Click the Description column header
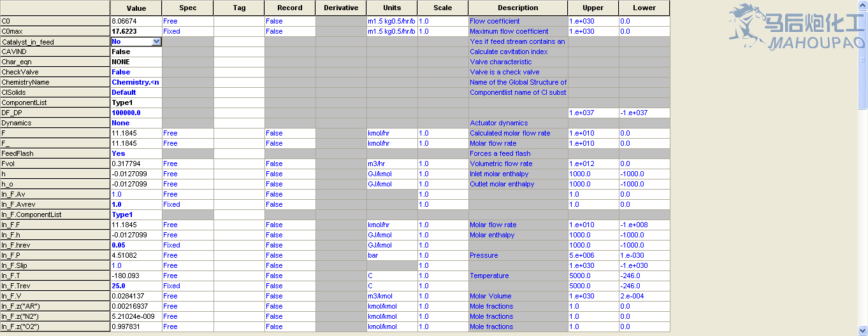 (x=517, y=8)
